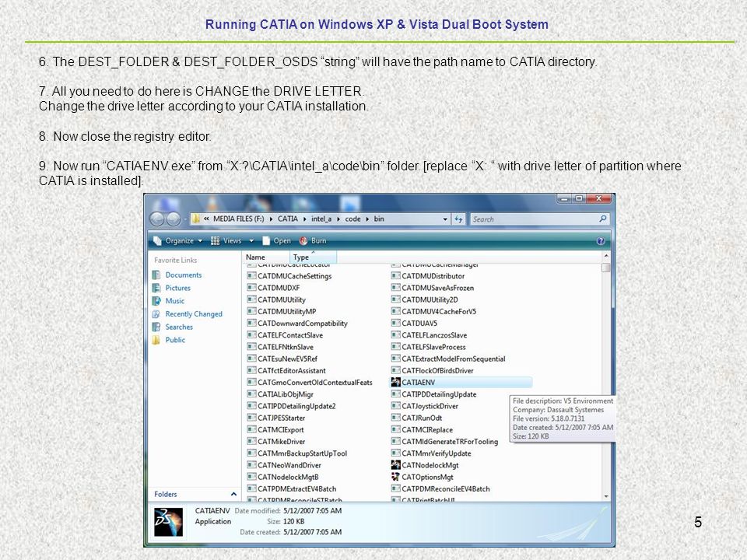Viewport: 747px width, 560px height.
Task: Click the CATNodelockMgt application icon
Action: click(x=395, y=465)
